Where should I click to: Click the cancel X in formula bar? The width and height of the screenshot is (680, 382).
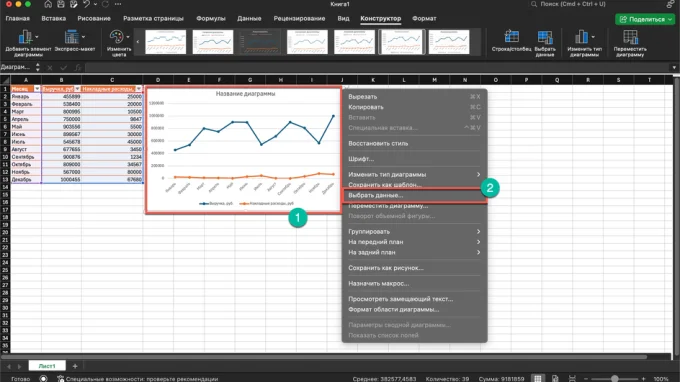tap(50, 68)
